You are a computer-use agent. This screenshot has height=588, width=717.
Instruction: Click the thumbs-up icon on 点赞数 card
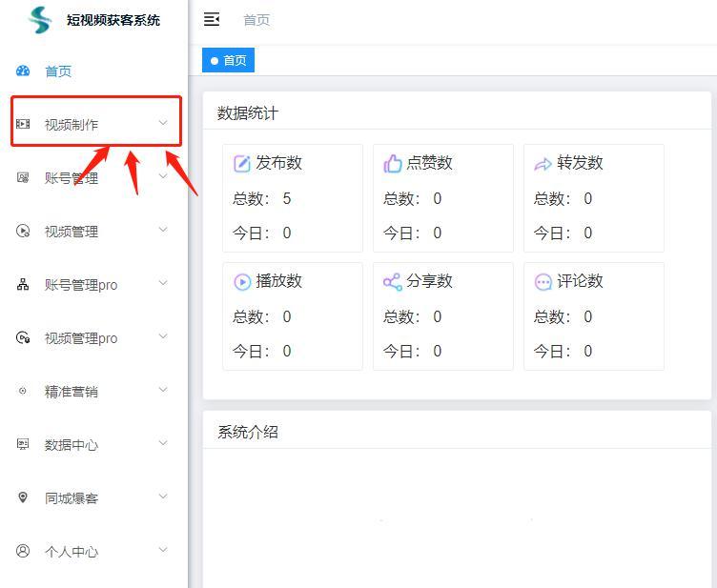392,163
